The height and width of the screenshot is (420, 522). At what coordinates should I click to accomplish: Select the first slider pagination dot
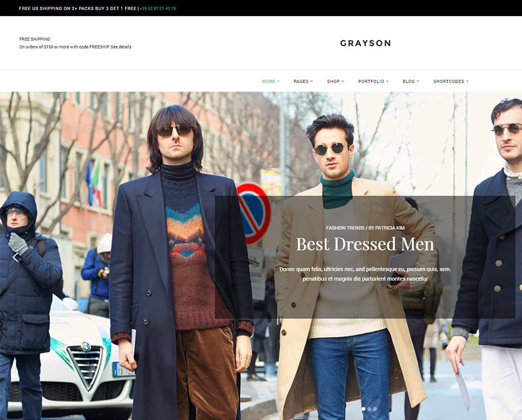(364, 409)
